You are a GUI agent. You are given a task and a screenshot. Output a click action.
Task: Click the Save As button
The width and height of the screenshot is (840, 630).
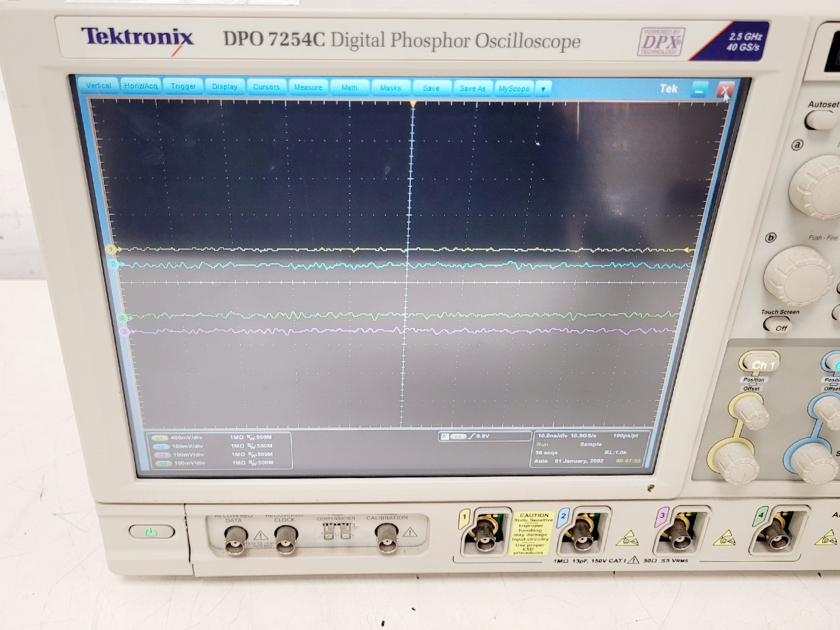(472, 88)
